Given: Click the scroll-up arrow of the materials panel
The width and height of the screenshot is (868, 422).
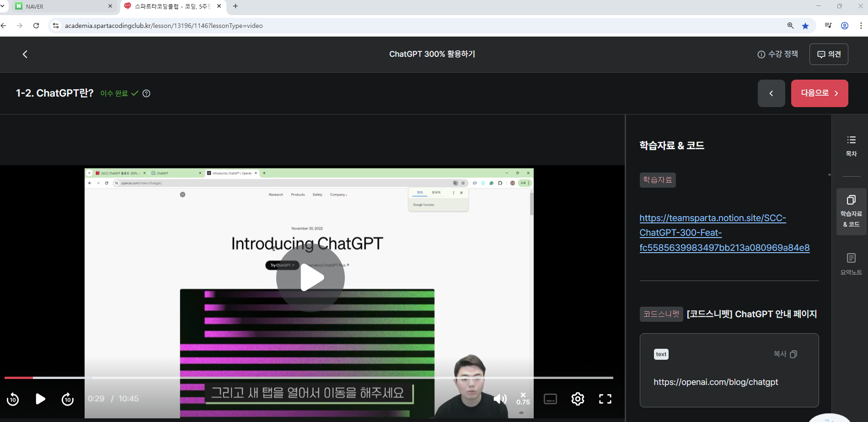Looking at the screenshot, I should tap(829, 174).
